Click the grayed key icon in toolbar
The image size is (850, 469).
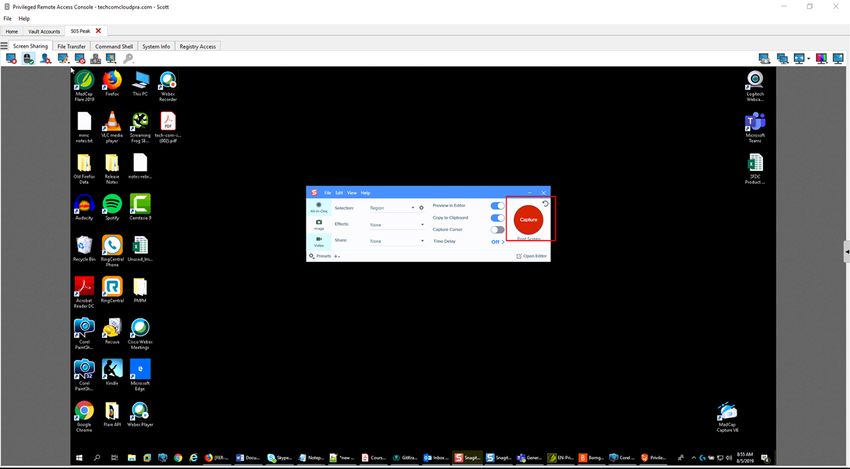click(x=128, y=58)
